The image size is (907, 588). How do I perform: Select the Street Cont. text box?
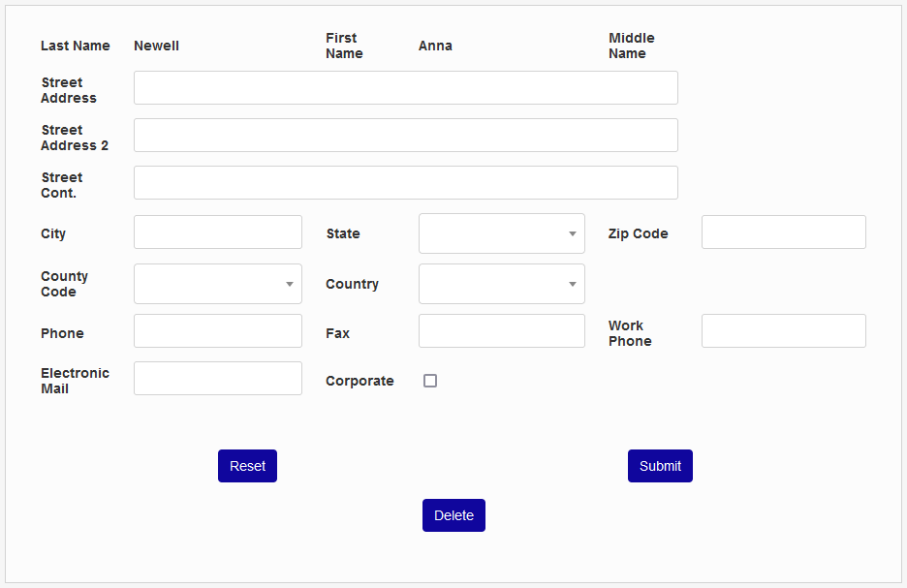pos(405,183)
